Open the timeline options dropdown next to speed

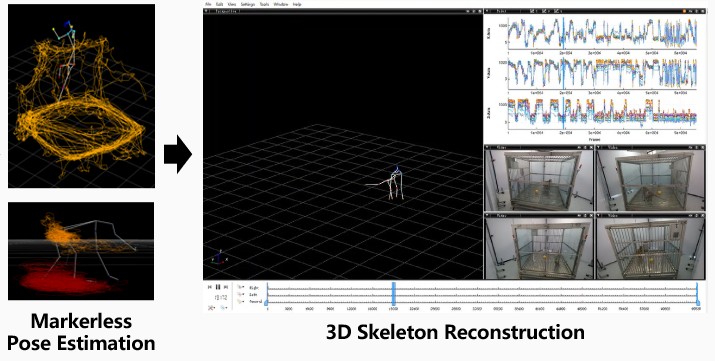223,308
